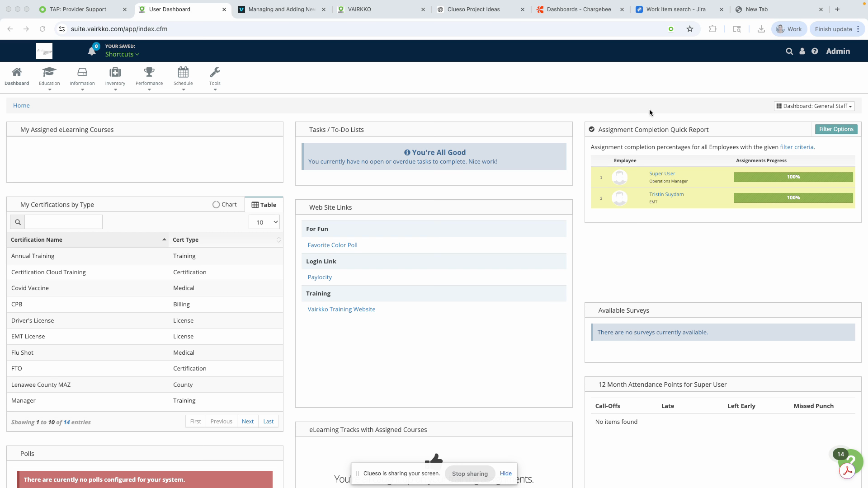The image size is (868, 488).
Task: Click Home breadcrumb link
Action: click(x=21, y=105)
